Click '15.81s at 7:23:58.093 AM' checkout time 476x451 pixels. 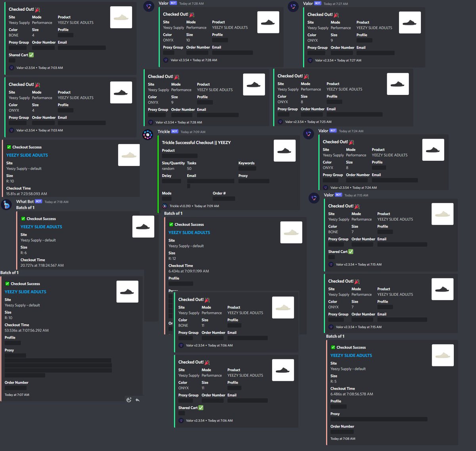(27, 194)
